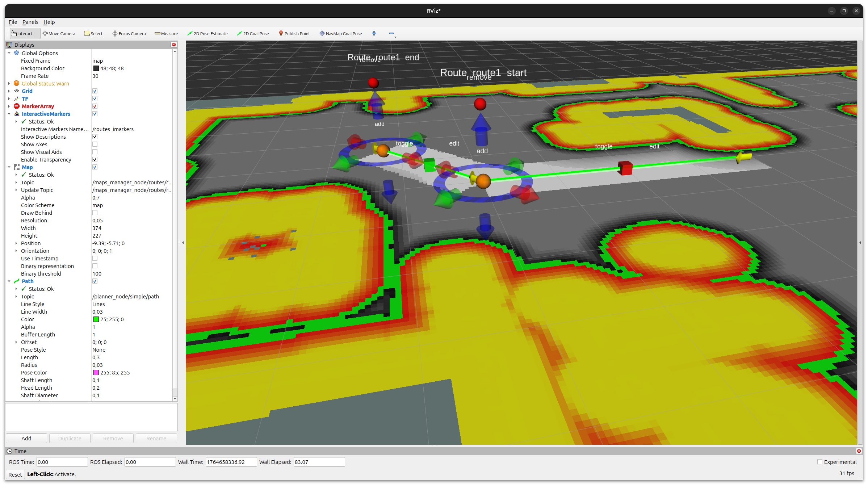Viewport: 868px width, 486px height.
Task: Toggle the Experimental checkbox
Action: [x=820, y=462]
